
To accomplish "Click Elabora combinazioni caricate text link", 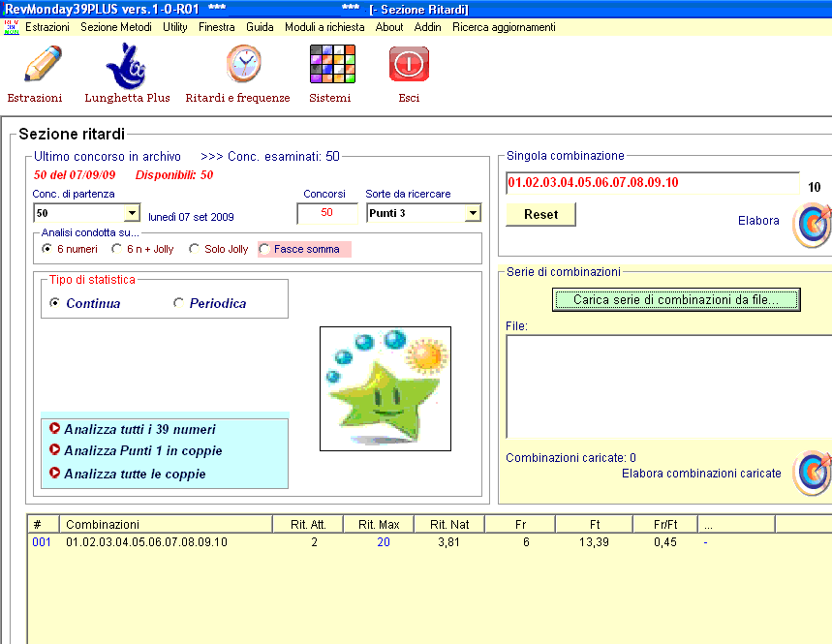I will 701,474.
